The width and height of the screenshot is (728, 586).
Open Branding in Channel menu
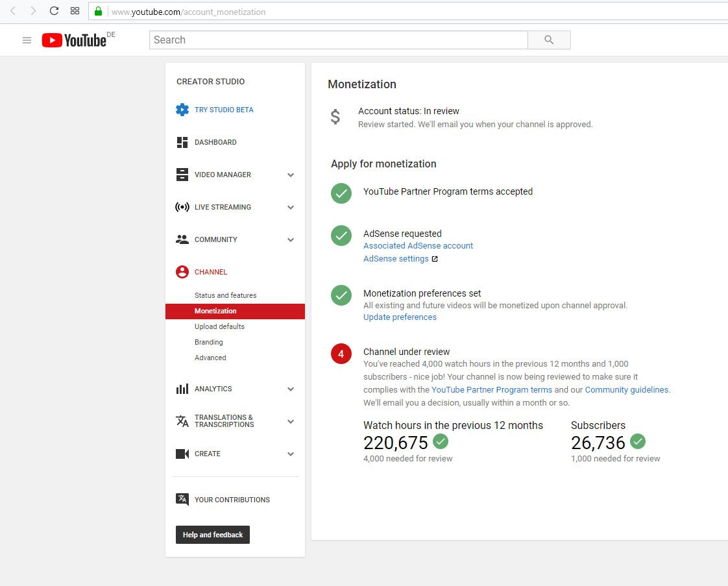click(209, 342)
